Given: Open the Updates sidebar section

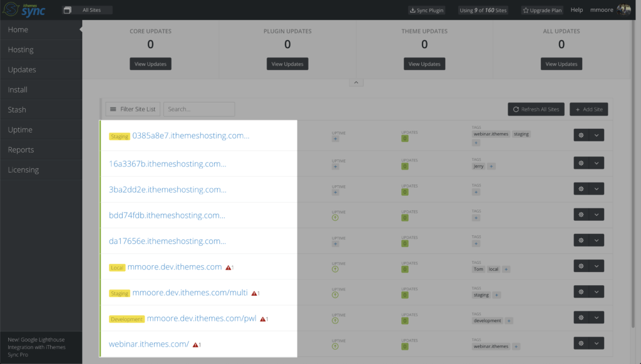Looking at the screenshot, I should (41, 70).
